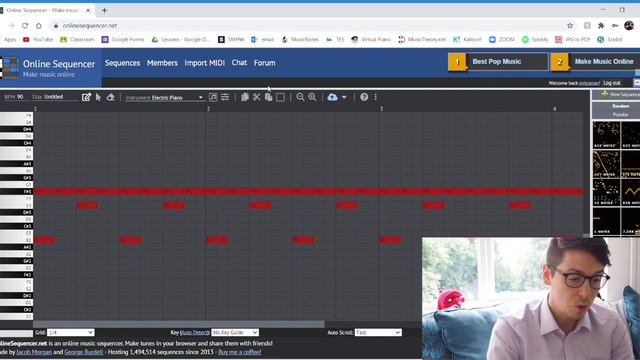This screenshot has height=360, width=640.
Task: Click the horizontal scrollbar under the grid
Action: 179,324
